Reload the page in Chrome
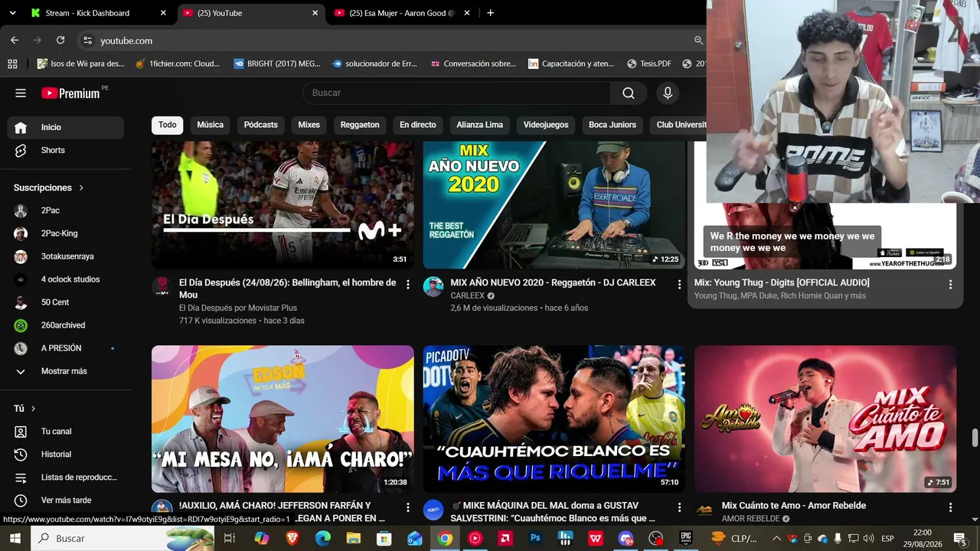980x551 pixels. coord(60,41)
